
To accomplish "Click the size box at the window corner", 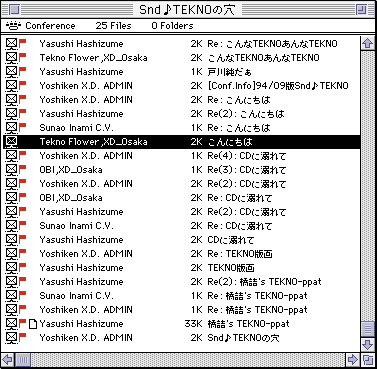I will [368, 360].
